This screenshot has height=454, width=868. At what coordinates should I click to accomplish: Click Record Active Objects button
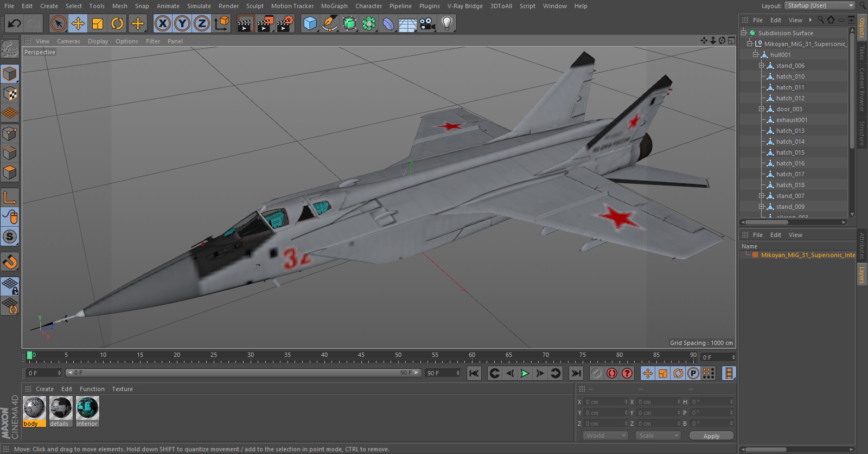tap(596, 373)
